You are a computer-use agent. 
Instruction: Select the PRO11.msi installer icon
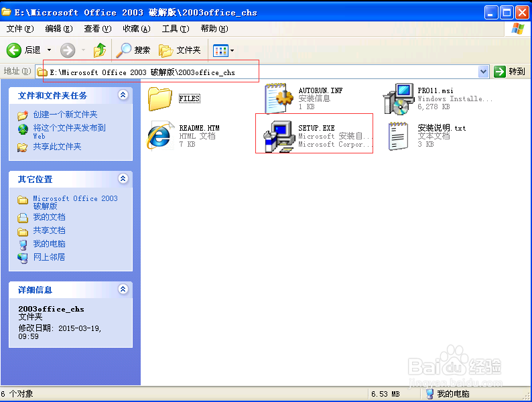coord(398,98)
